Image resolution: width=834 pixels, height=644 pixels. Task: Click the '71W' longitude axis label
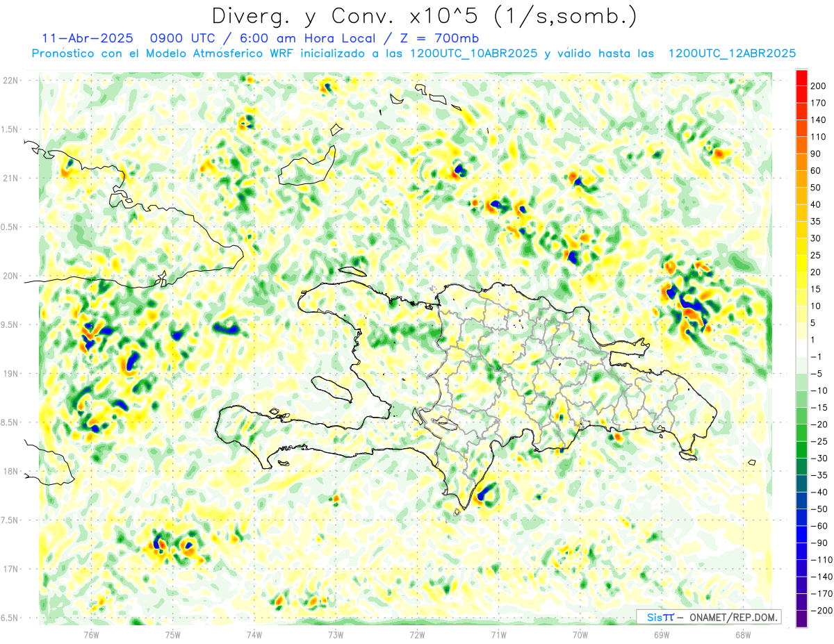[498, 635]
